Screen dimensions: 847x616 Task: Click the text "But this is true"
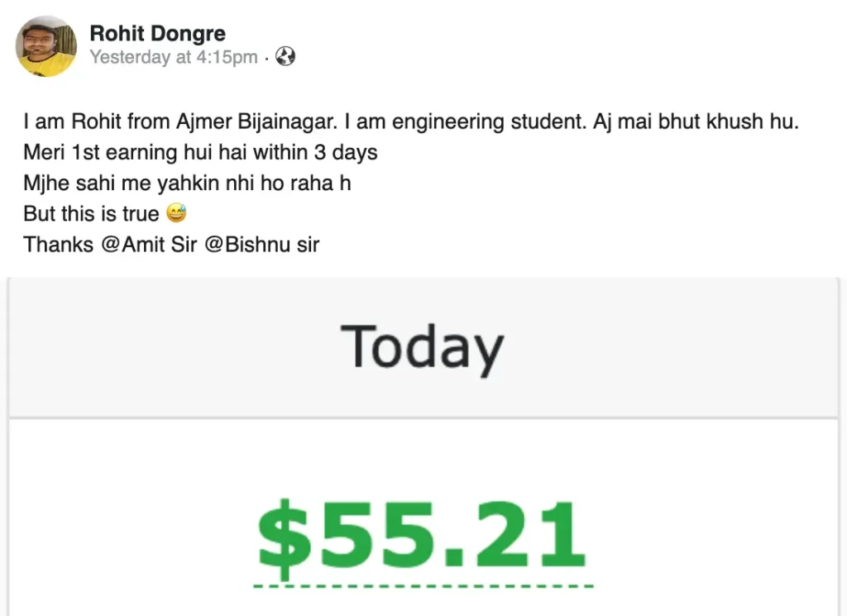[91, 214]
